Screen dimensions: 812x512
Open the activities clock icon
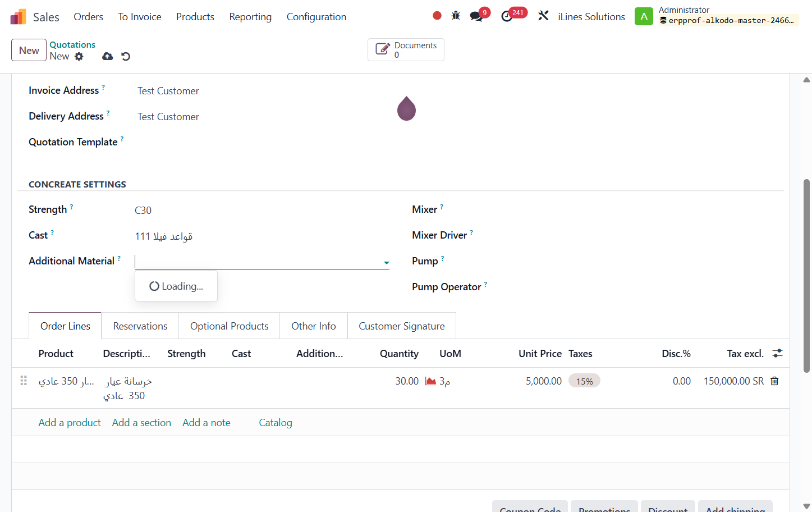coord(507,16)
